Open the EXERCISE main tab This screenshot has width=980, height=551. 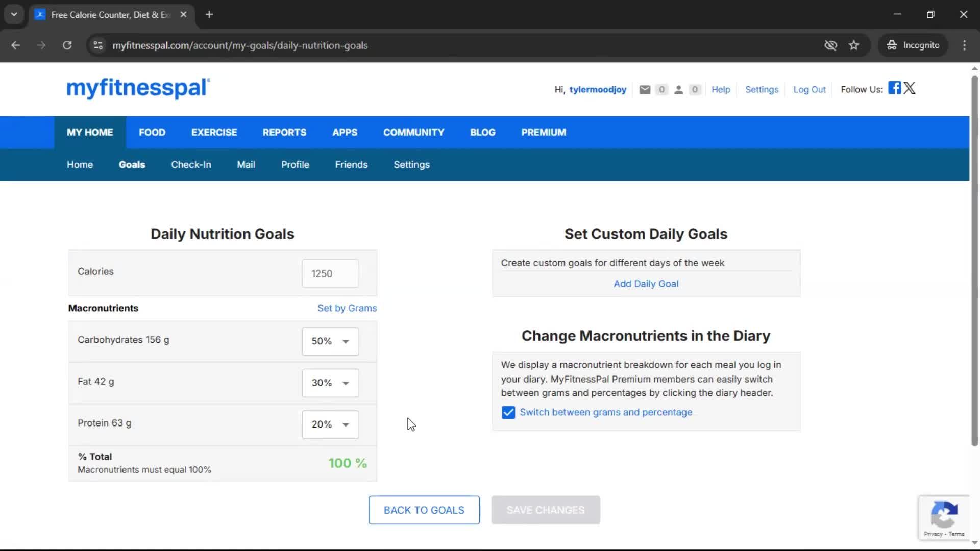(214, 132)
